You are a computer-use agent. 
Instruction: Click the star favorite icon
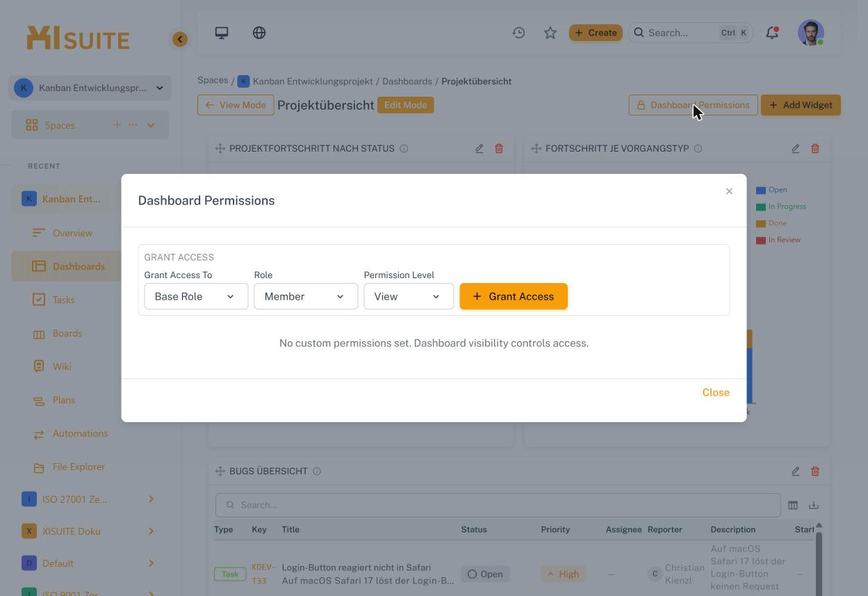tap(550, 33)
